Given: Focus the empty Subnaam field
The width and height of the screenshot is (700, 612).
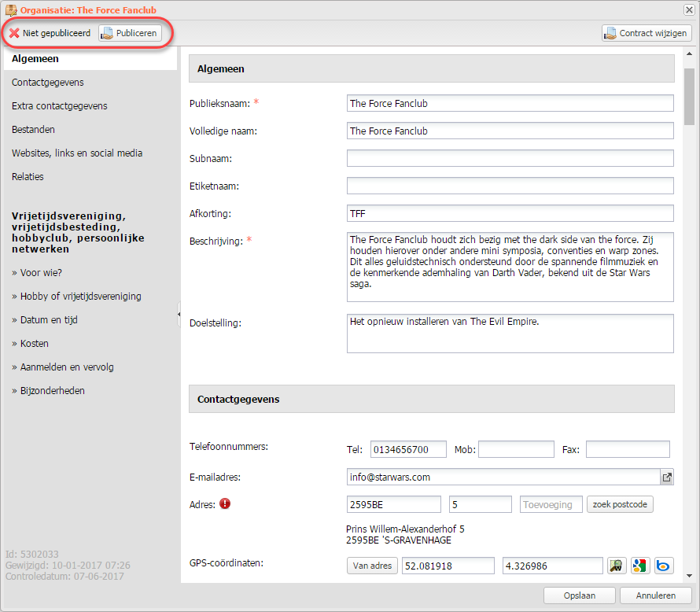Looking at the screenshot, I should click(x=510, y=158).
